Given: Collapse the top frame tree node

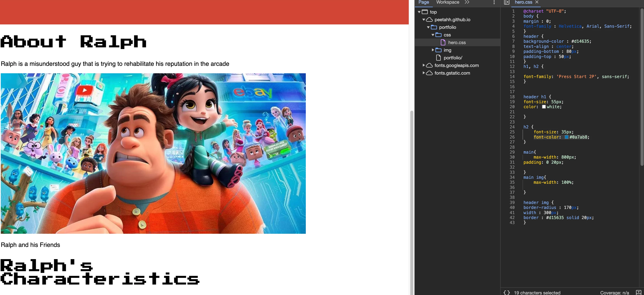Looking at the screenshot, I should (419, 12).
